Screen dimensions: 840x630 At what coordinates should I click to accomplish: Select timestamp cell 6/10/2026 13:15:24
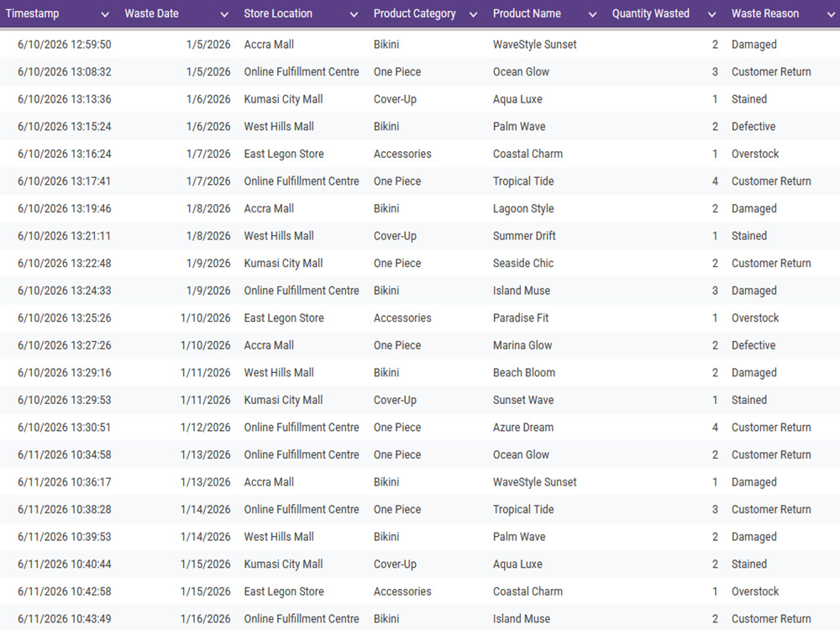65,127
